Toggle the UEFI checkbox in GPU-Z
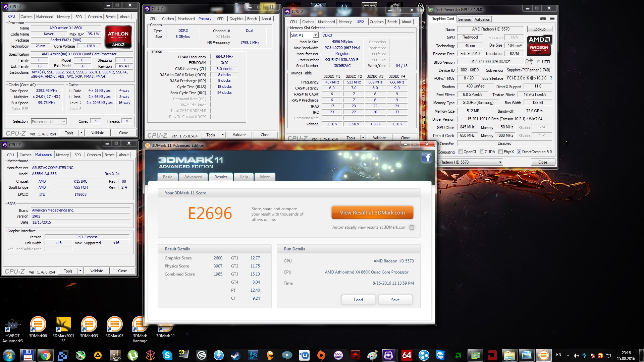 click(539, 62)
